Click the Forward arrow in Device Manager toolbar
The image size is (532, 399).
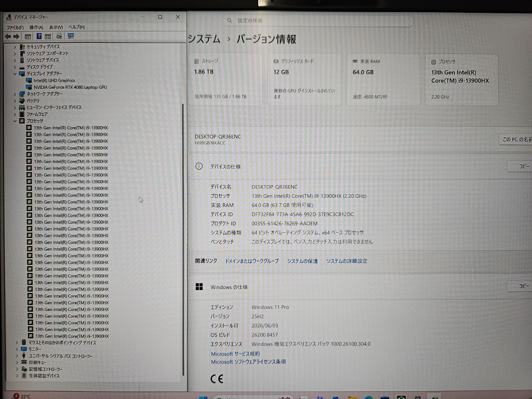click(16, 36)
